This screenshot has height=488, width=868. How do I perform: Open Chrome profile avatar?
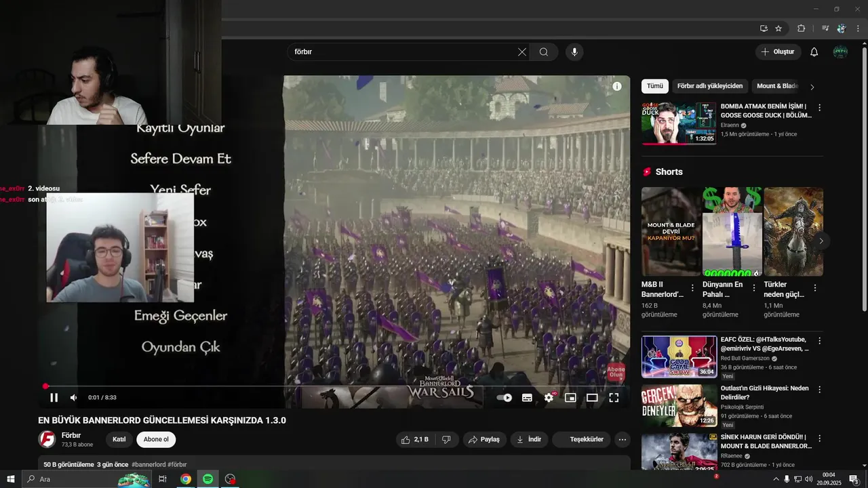click(842, 28)
